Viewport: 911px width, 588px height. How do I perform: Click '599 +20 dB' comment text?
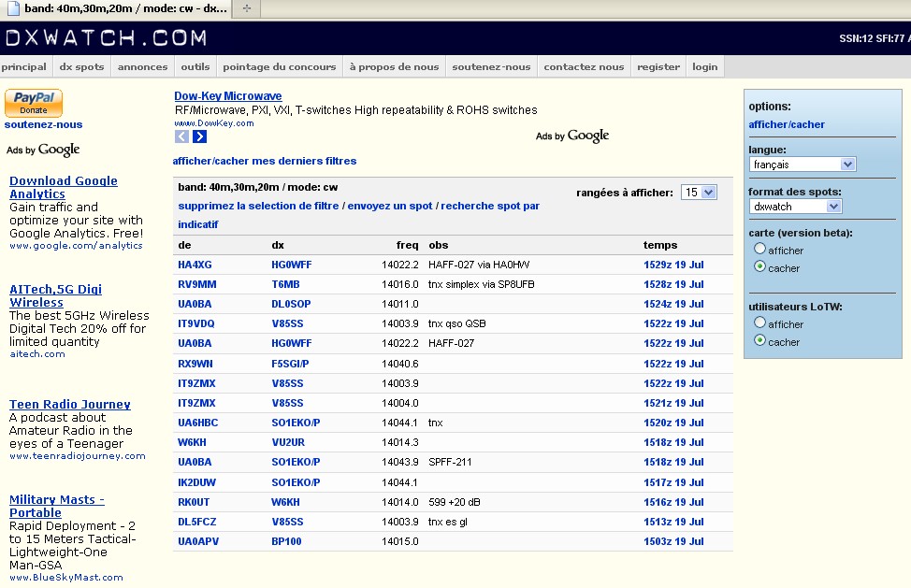(x=455, y=502)
